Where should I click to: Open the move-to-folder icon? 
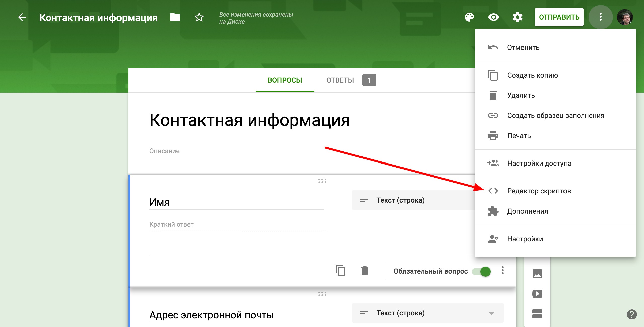click(x=175, y=17)
